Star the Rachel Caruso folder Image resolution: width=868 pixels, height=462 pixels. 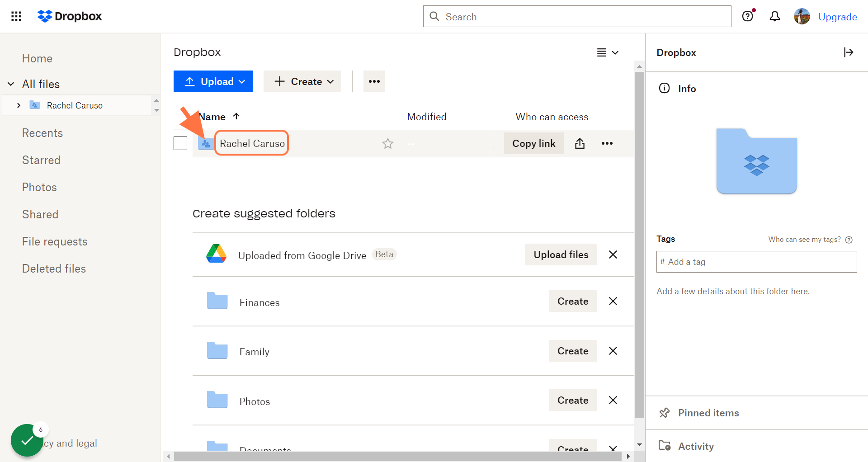click(x=388, y=144)
